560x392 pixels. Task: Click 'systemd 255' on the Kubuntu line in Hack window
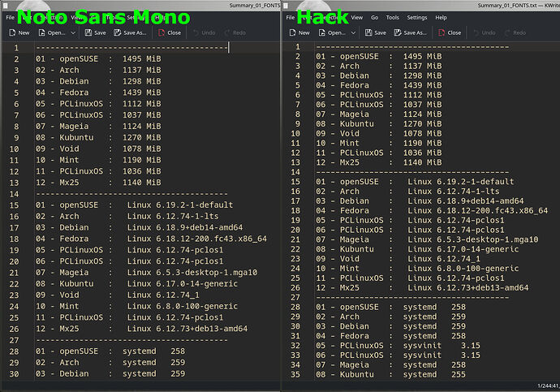(x=434, y=374)
